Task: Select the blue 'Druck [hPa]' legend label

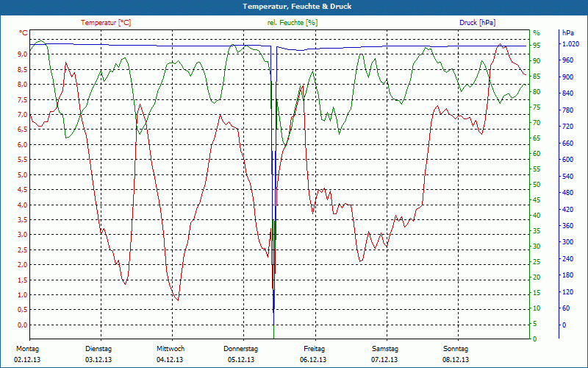Action: [477, 23]
